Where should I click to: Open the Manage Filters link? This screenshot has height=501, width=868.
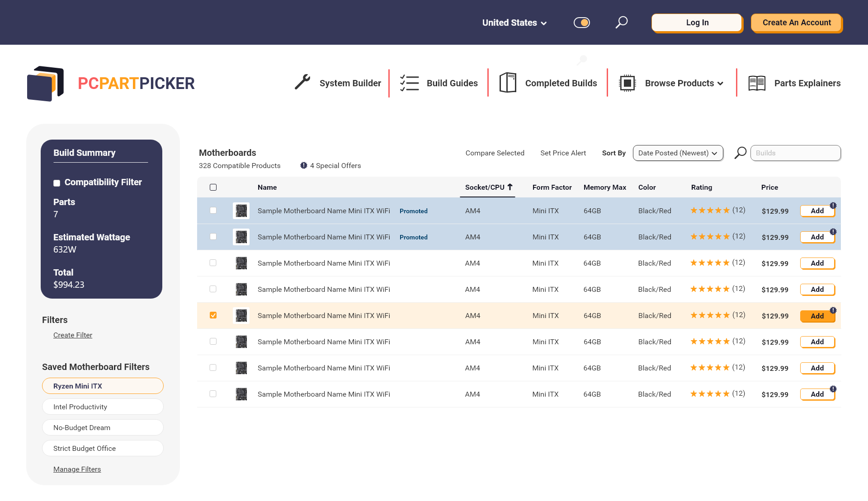(77, 469)
